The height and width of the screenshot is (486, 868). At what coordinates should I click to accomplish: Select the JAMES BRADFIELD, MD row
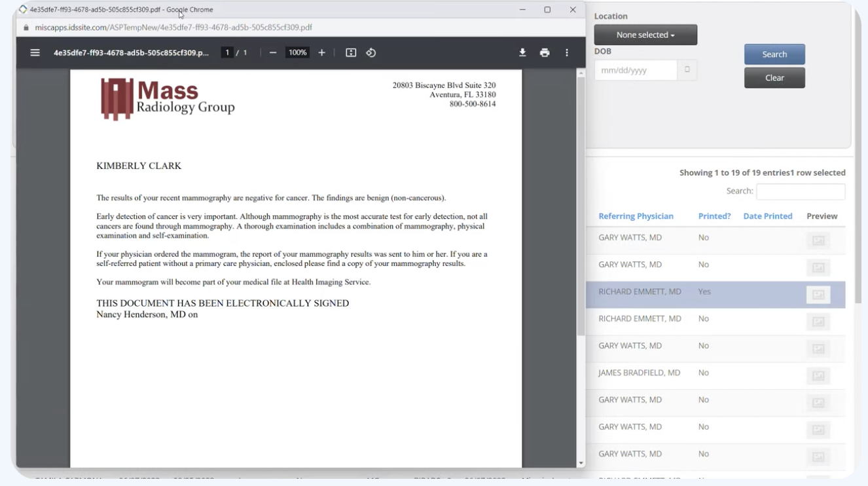tap(715, 376)
